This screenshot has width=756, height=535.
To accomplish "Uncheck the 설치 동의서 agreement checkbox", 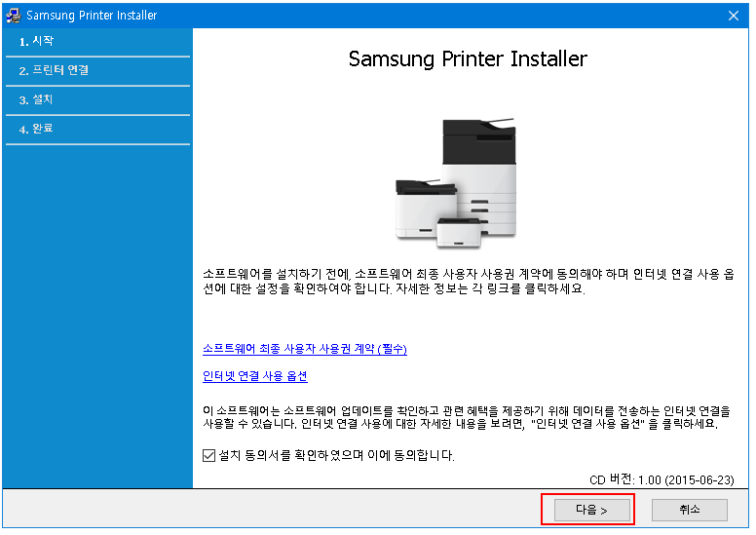I will click(208, 455).
